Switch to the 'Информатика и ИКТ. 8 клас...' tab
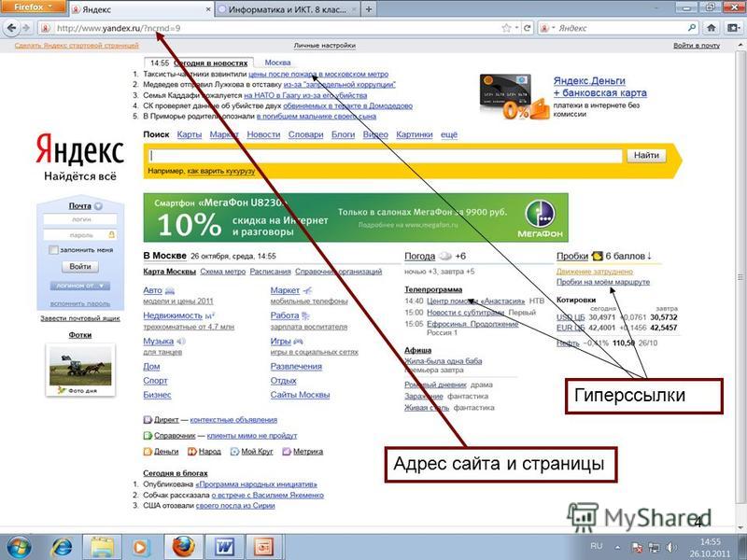This screenshot has height=560, width=747. coord(287,9)
